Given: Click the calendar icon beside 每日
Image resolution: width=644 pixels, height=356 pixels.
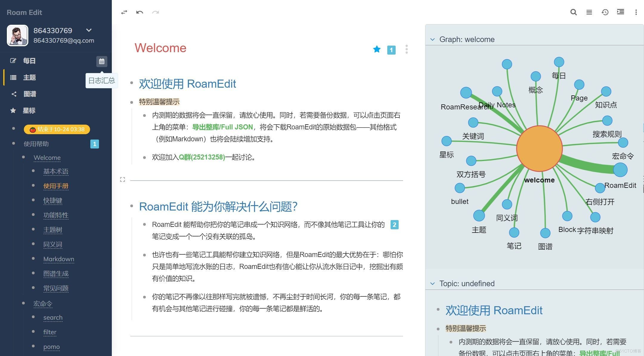Looking at the screenshot, I should pyautogui.click(x=102, y=61).
